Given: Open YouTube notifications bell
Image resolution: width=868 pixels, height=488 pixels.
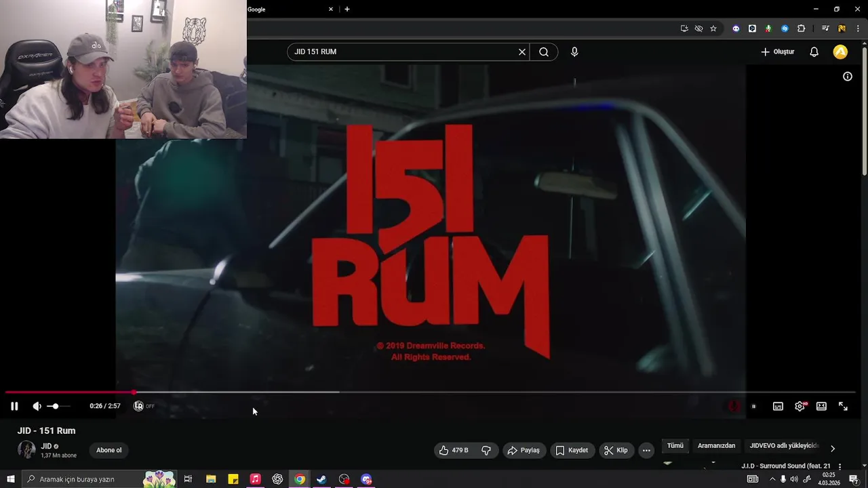Looking at the screenshot, I should (814, 52).
